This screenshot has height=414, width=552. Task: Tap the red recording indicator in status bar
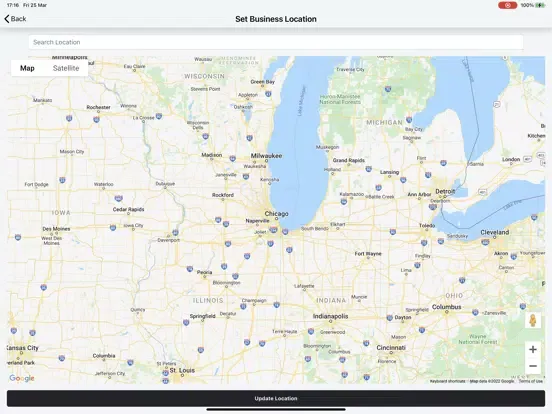(x=507, y=5)
